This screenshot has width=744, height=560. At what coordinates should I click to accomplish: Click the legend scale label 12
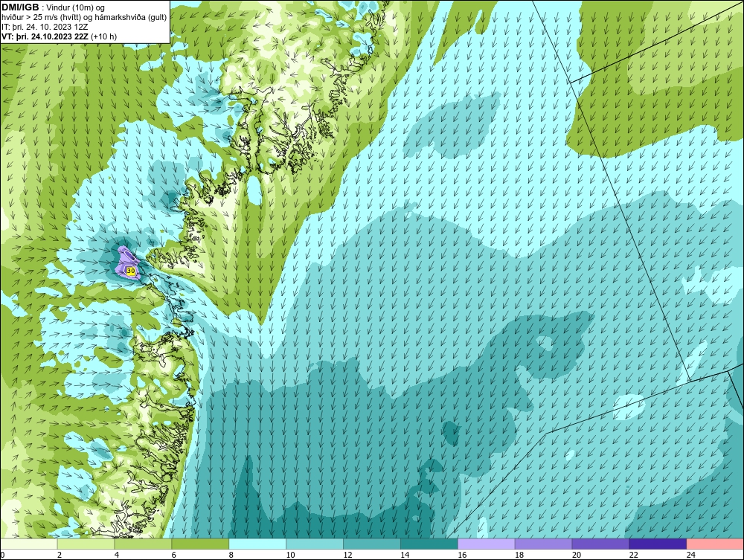pyautogui.click(x=347, y=555)
